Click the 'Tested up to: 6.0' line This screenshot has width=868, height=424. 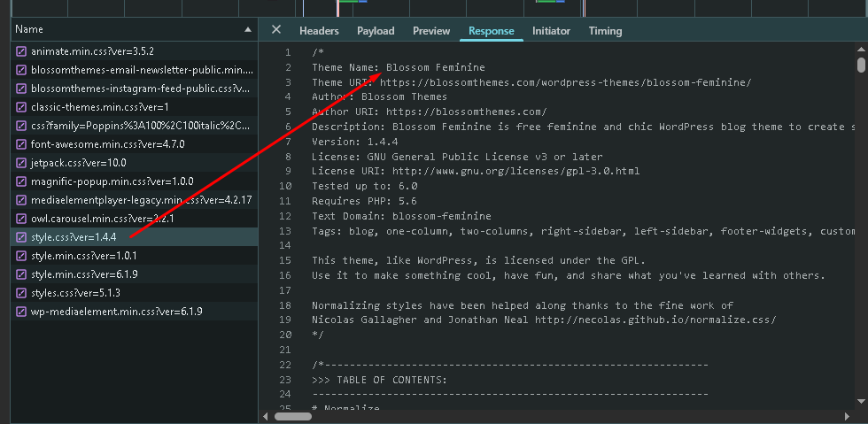[x=364, y=186]
